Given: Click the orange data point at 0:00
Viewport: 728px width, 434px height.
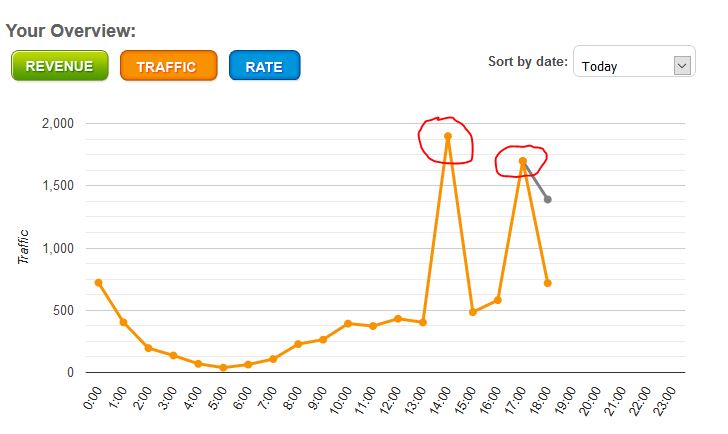Looking at the screenshot, I should pyautogui.click(x=98, y=283).
